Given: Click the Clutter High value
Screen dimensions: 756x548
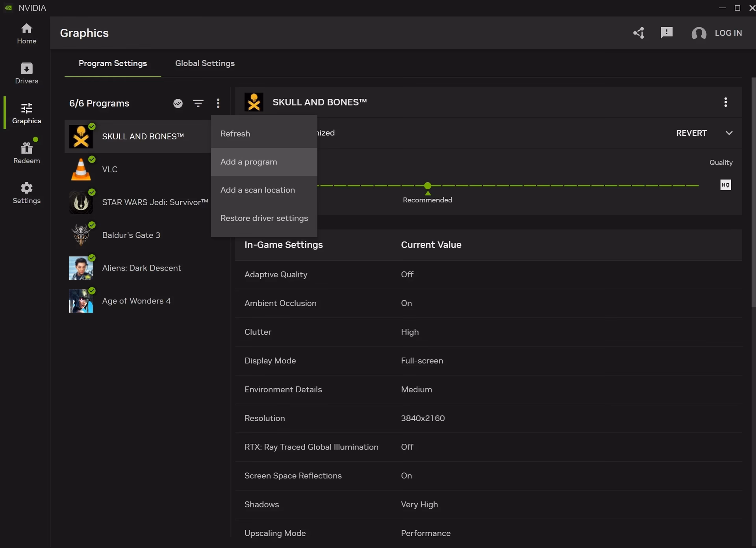Looking at the screenshot, I should [410, 332].
